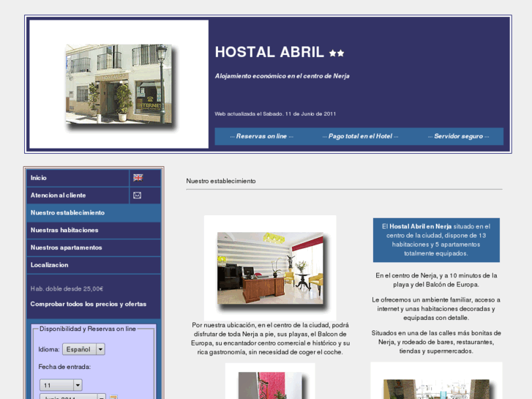
Task: Open the Inicio menu item
Action: coord(78,178)
